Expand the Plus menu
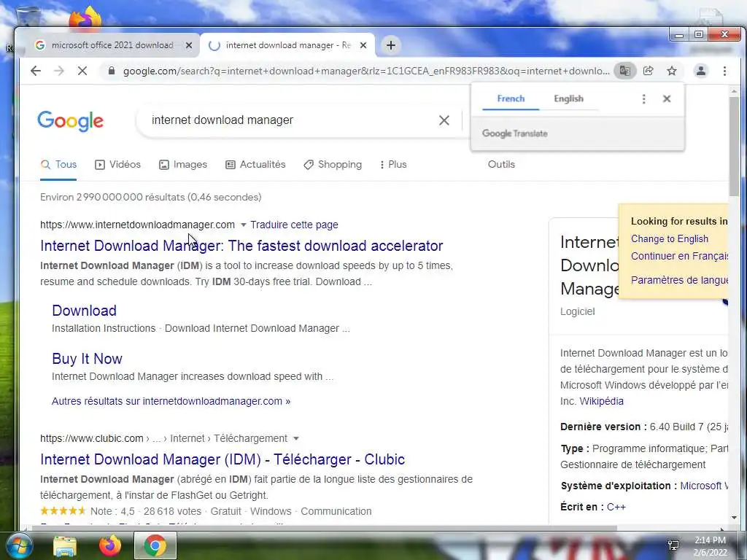 pos(393,164)
